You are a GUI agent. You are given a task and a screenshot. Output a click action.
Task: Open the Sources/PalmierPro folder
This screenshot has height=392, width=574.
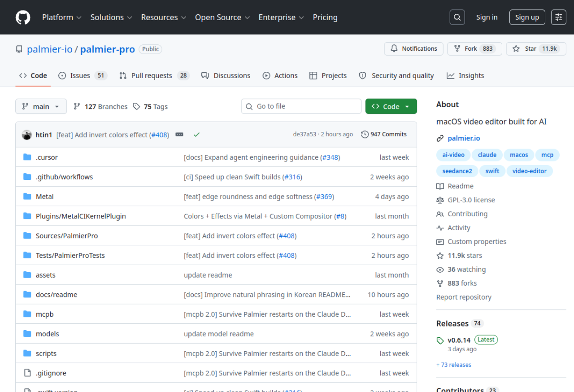click(67, 236)
